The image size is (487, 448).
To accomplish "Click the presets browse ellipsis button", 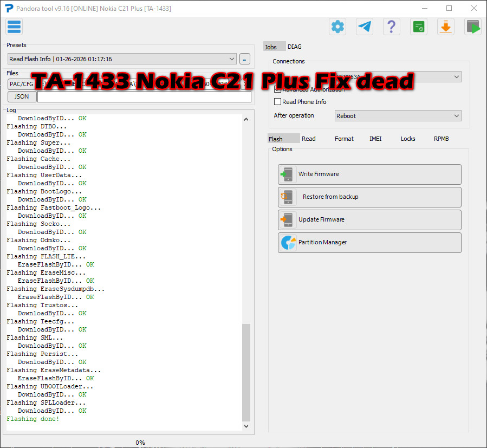I will point(245,59).
